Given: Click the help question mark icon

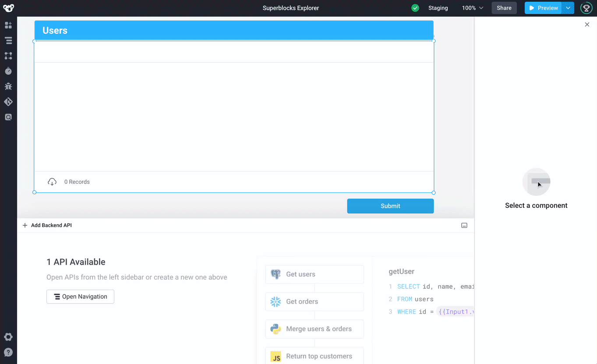Looking at the screenshot, I should click(8, 352).
